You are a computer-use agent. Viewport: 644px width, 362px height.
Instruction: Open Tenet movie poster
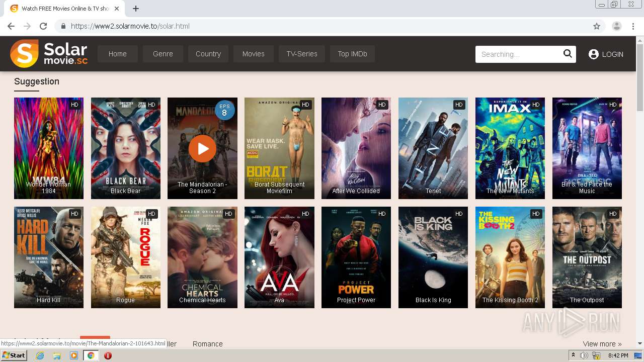pos(433,148)
